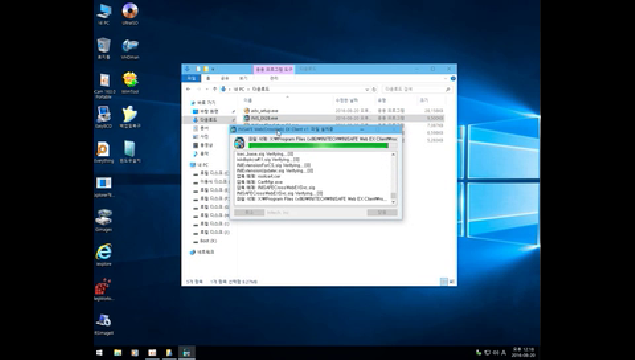Open the desktop shortcut below UltraISO
Image resolution: width=635 pixels, height=360 pixels.
click(x=130, y=48)
